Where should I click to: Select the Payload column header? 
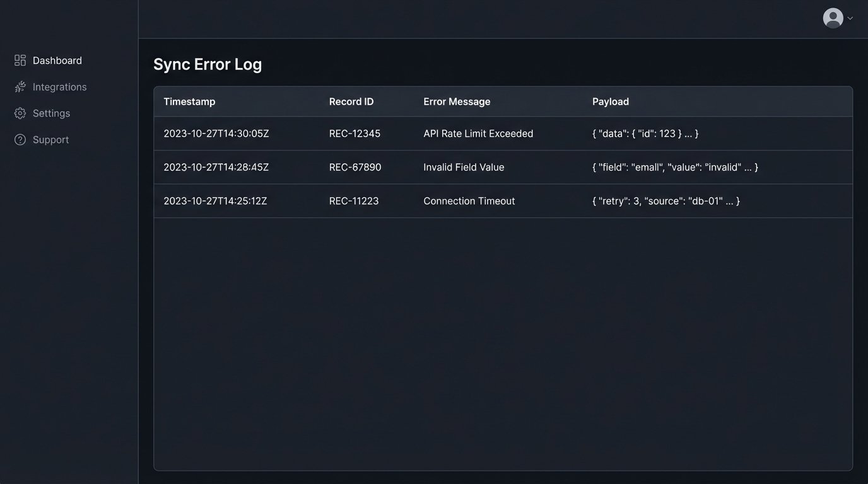tap(610, 101)
